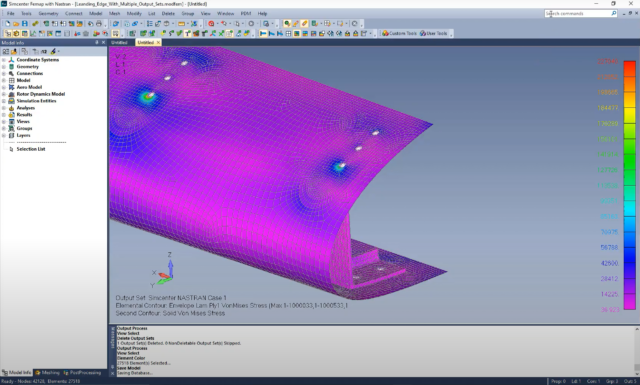Open a model file via the folder icon
640x385 pixels.
(x=16, y=24)
